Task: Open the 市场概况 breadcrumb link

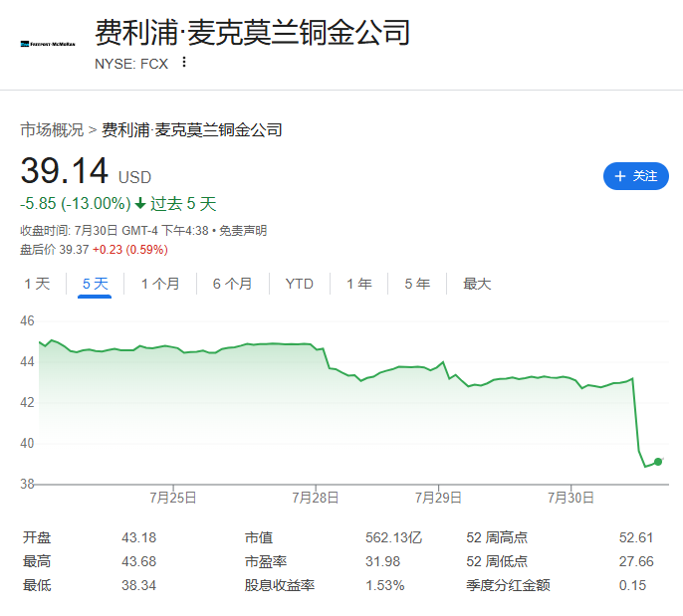Action: (52, 129)
